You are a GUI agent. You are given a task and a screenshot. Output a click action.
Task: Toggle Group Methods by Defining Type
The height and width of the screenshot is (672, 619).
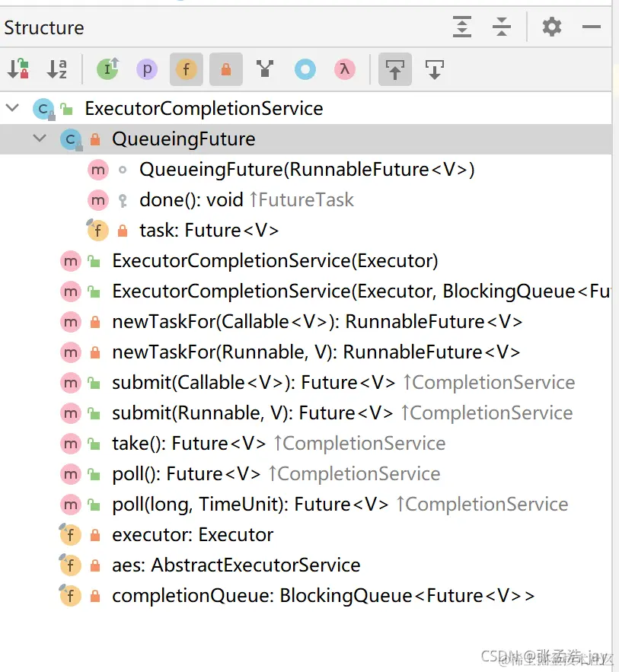tap(265, 69)
